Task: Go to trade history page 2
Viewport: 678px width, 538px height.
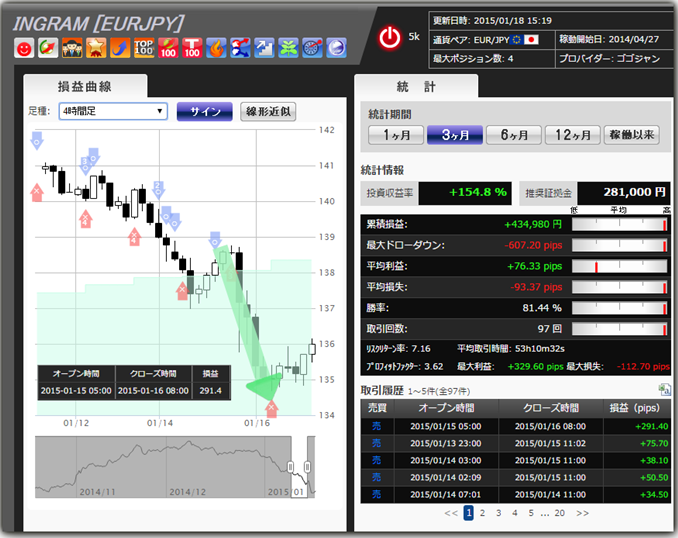Action: (483, 513)
